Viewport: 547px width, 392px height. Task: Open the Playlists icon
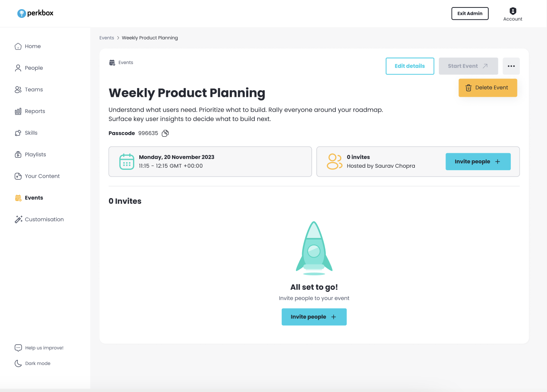tap(18, 154)
